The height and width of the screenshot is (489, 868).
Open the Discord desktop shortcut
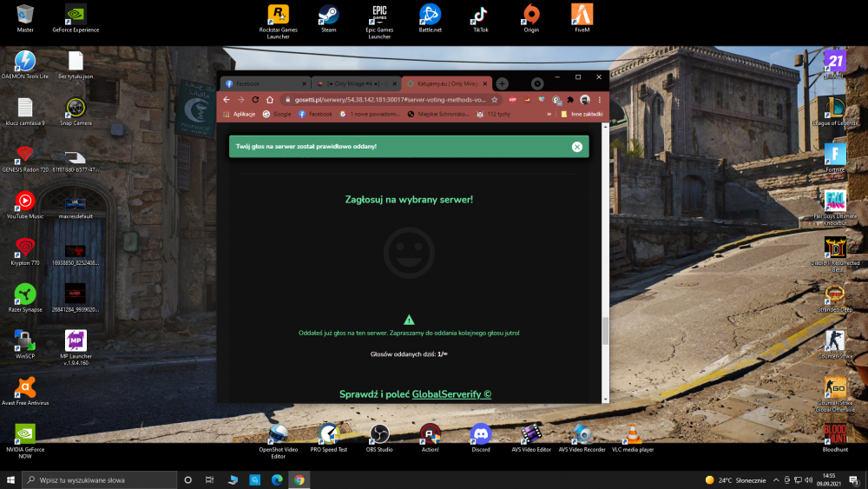(481, 438)
